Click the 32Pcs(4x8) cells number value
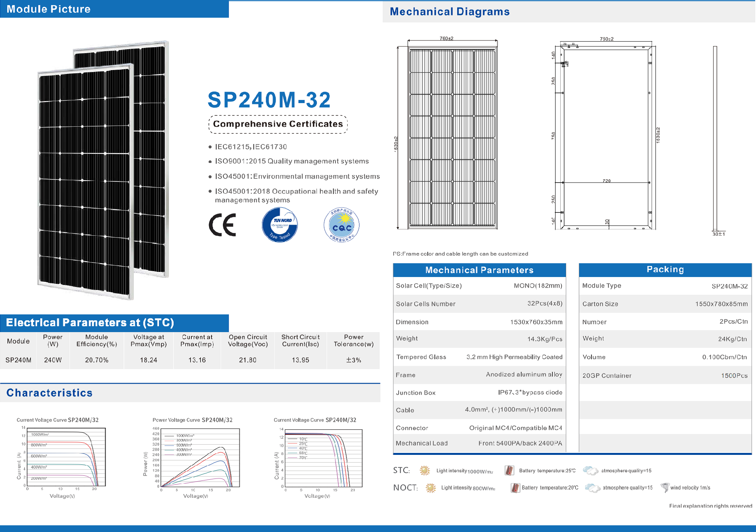Viewport: 756px width, 532px height. [x=545, y=303]
